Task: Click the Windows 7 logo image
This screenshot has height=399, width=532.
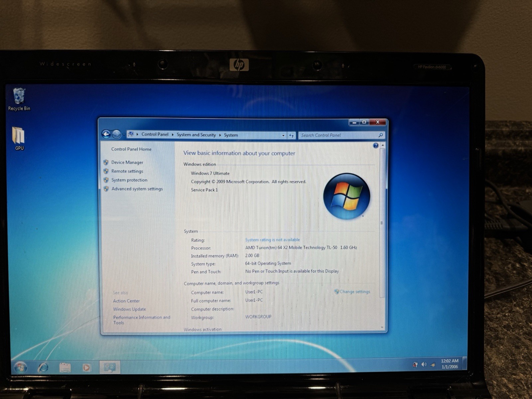Action: point(347,196)
